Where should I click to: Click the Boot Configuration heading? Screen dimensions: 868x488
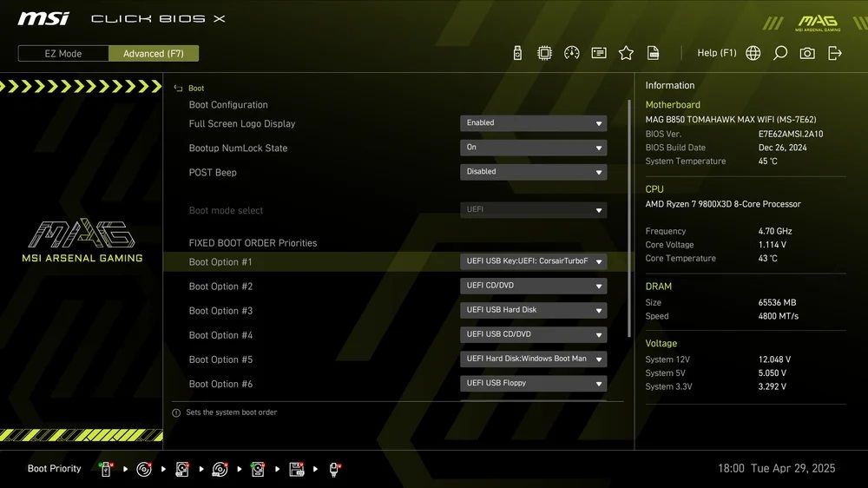click(228, 105)
